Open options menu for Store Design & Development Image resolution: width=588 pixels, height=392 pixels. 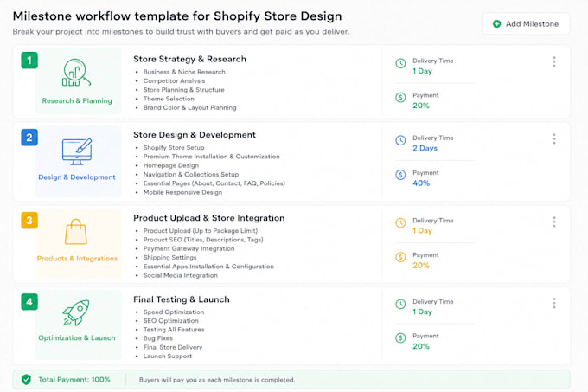point(554,139)
